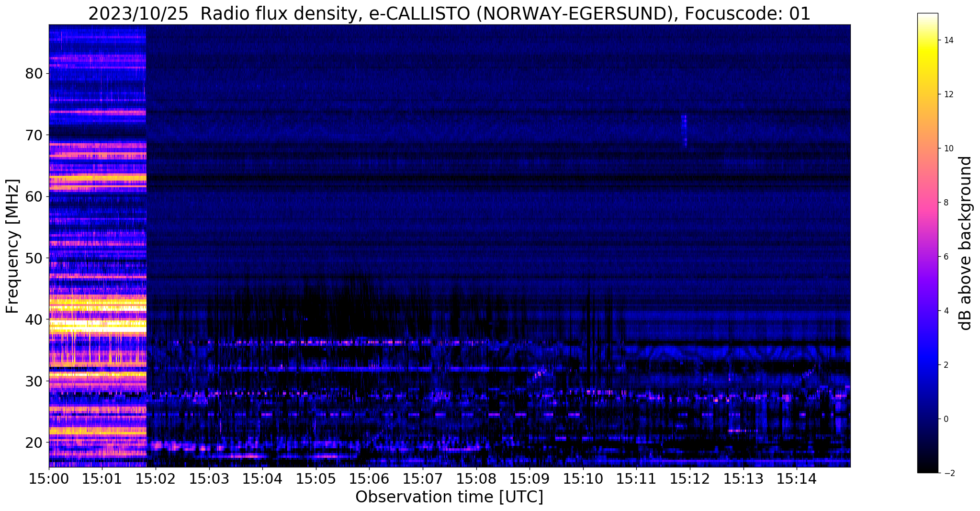Click the plot title text at the top
The height and width of the screenshot is (511, 980).
[449, 14]
